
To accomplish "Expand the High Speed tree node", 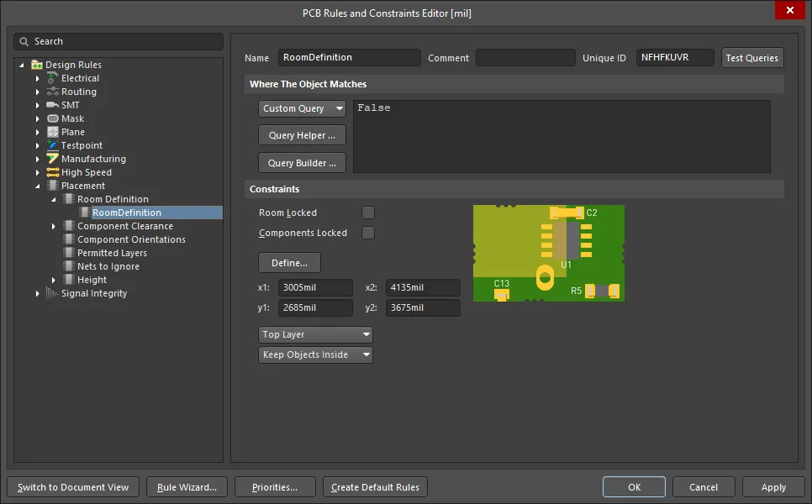I will point(37,173).
